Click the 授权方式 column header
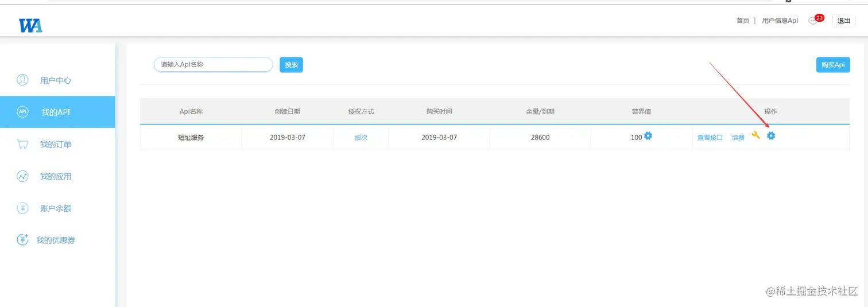The image size is (868, 307). click(361, 111)
